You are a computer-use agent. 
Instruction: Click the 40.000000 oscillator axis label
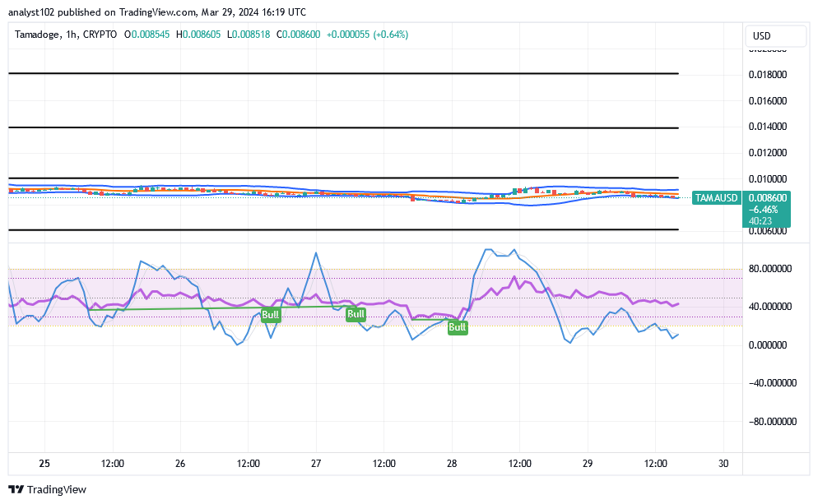770,307
